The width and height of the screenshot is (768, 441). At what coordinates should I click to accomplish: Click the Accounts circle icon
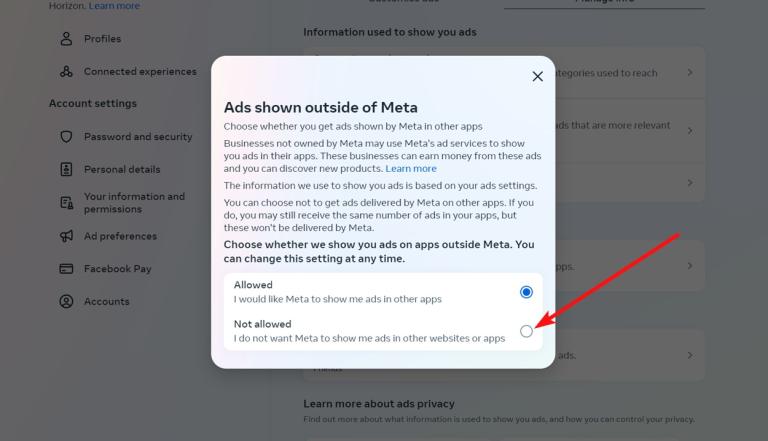click(66, 301)
